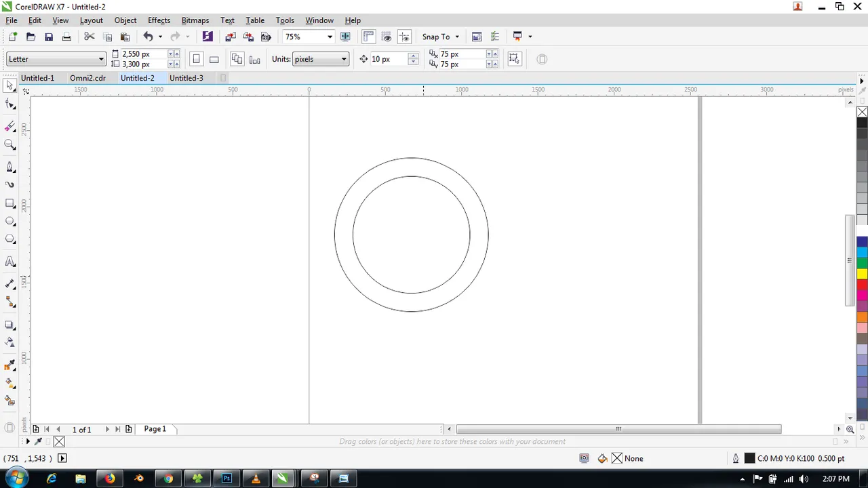Click the Publish to PDF icon

click(x=266, y=37)
